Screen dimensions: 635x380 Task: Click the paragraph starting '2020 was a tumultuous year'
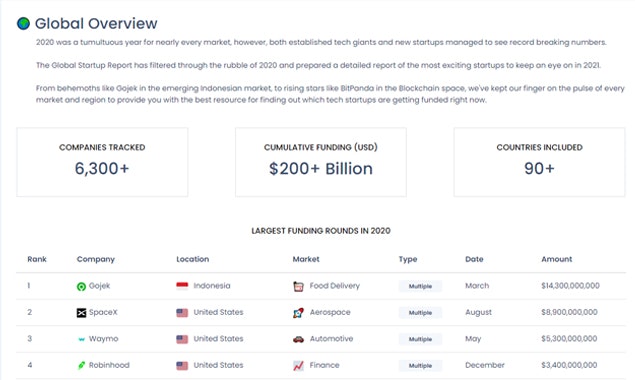click(321, 42)
